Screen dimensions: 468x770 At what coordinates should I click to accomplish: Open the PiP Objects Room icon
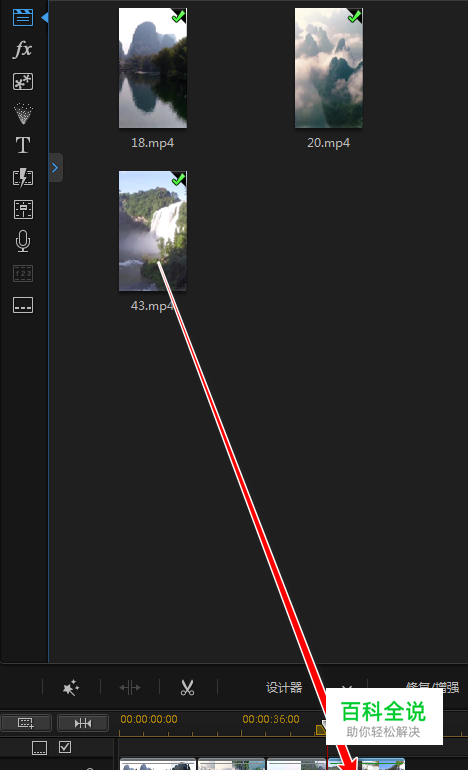(x=23, y=82)
